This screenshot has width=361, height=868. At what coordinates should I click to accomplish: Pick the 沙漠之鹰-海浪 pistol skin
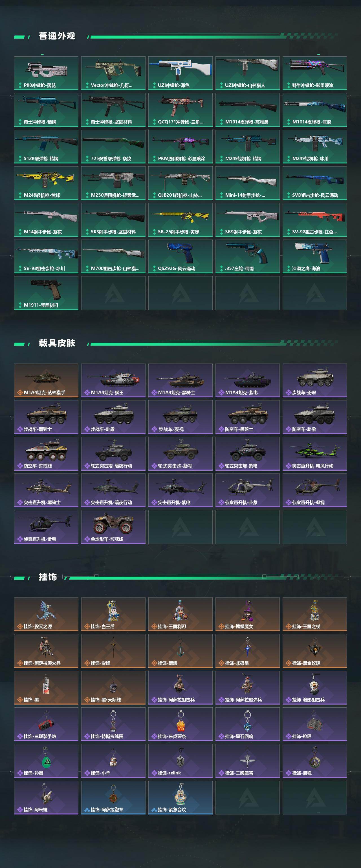[314, 256]
